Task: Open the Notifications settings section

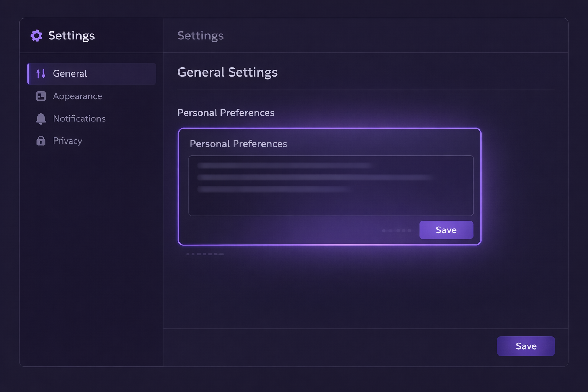Action: click(x=79, y=118)
